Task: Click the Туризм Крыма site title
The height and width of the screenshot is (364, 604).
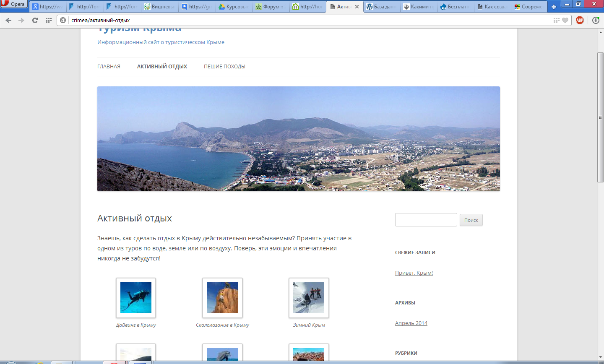Action: click(139, 29)
